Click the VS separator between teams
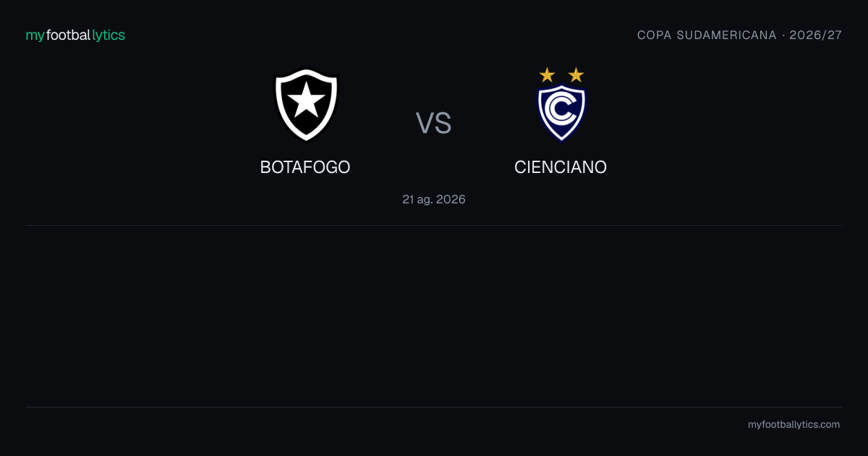This screenshot has width=868, height=456. pyautogui.click(x=433, y=123)
